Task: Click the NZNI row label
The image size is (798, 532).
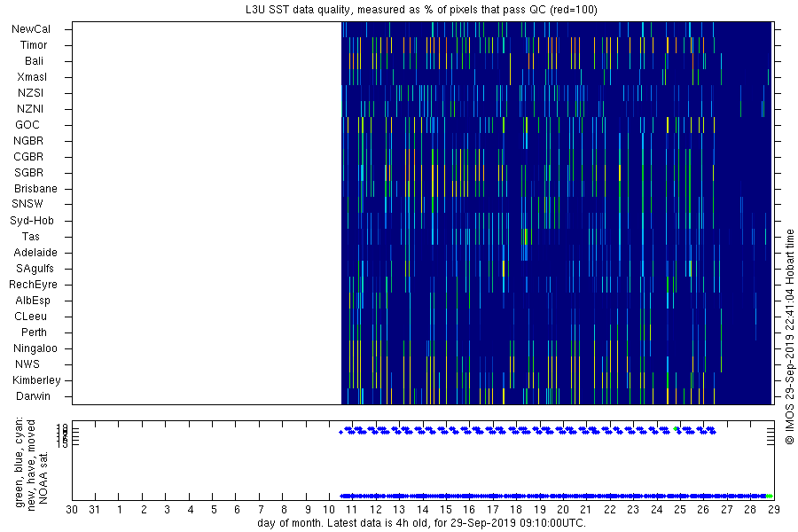Action: pyautogui.click(x=30, y=109)
